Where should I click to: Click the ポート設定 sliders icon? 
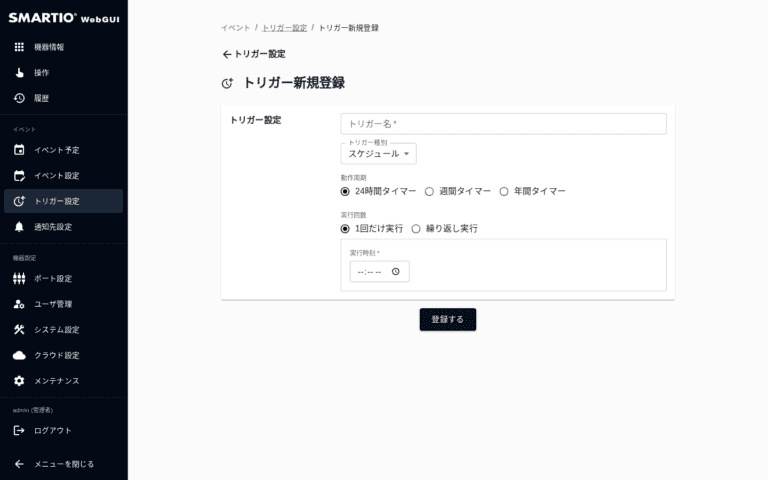[x=19, y=278]
